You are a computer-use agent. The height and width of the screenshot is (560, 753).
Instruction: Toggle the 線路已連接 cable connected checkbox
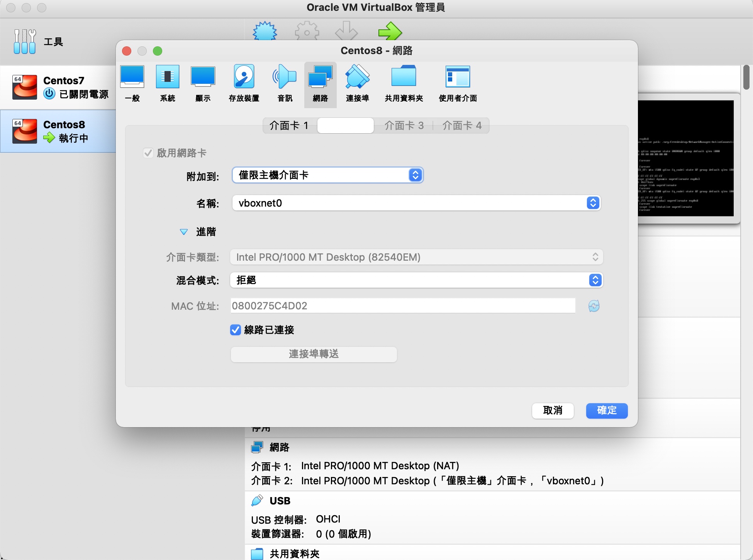point(236,330)
